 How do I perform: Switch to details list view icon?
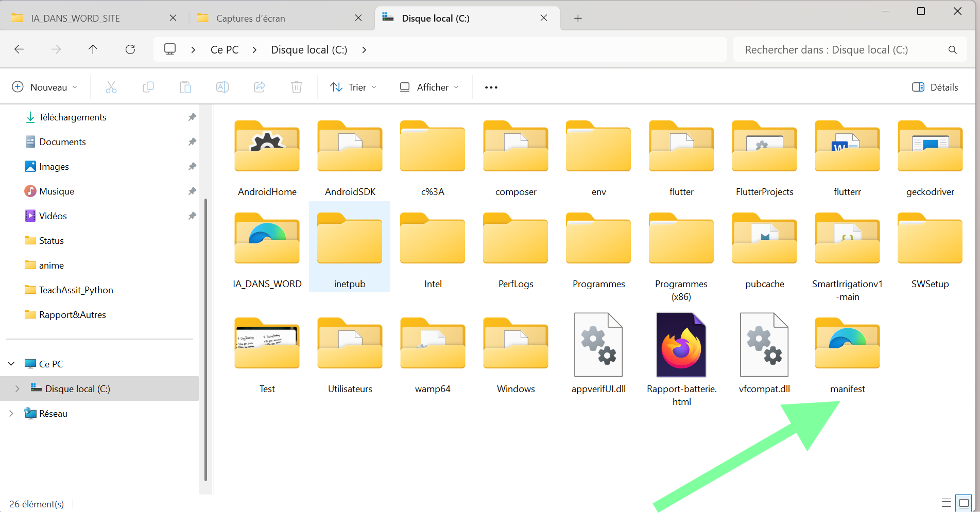946,503
